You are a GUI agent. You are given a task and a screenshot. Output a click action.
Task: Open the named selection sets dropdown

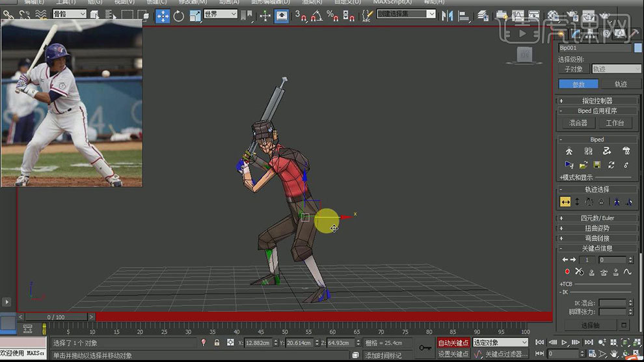coord(406,14)
